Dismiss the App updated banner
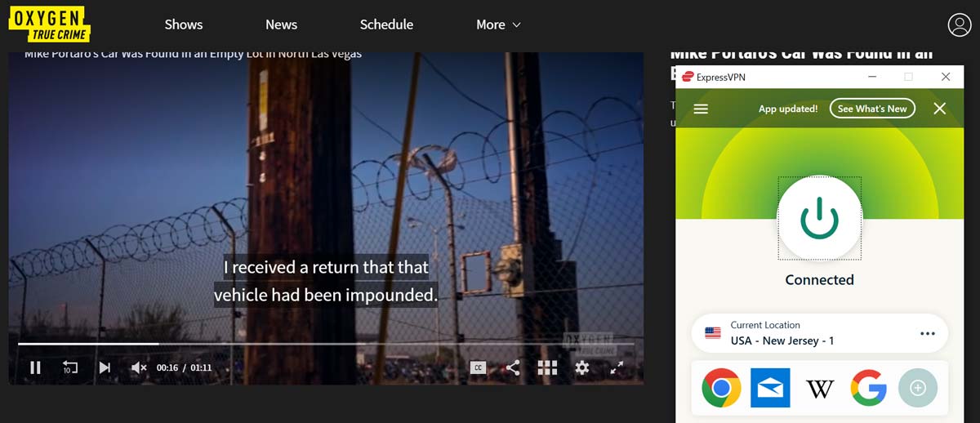The width and height of the screenshot is (980, 423). [940, 109]
